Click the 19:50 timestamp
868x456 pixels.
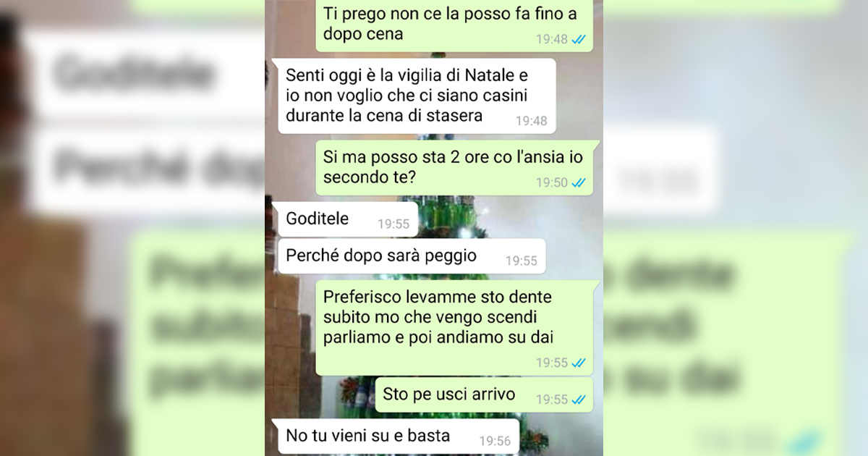552,183
